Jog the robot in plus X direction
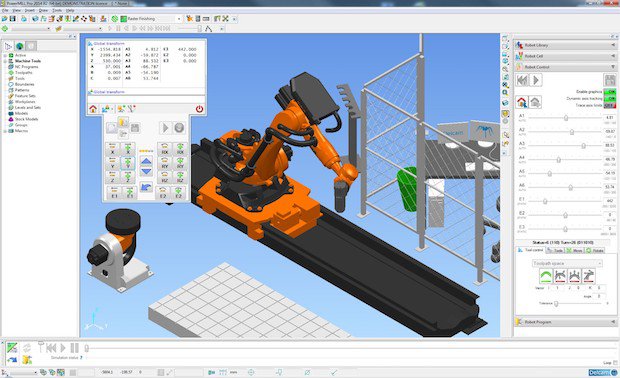The height and width of the screenshot is (378, 620). pyautogui.click(x=128, y=149)
